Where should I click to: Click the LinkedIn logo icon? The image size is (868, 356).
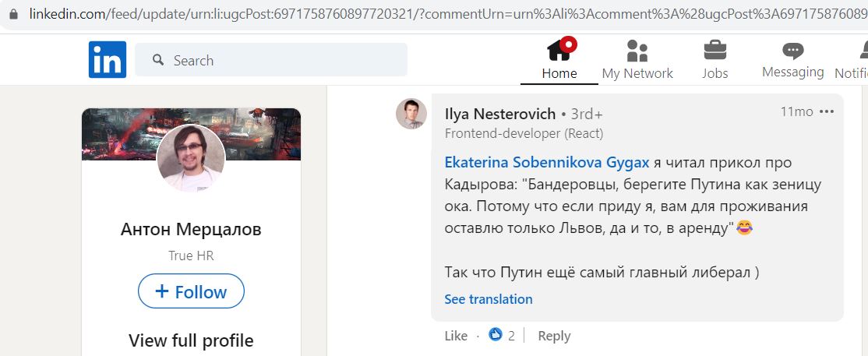[x=108, y=59]
